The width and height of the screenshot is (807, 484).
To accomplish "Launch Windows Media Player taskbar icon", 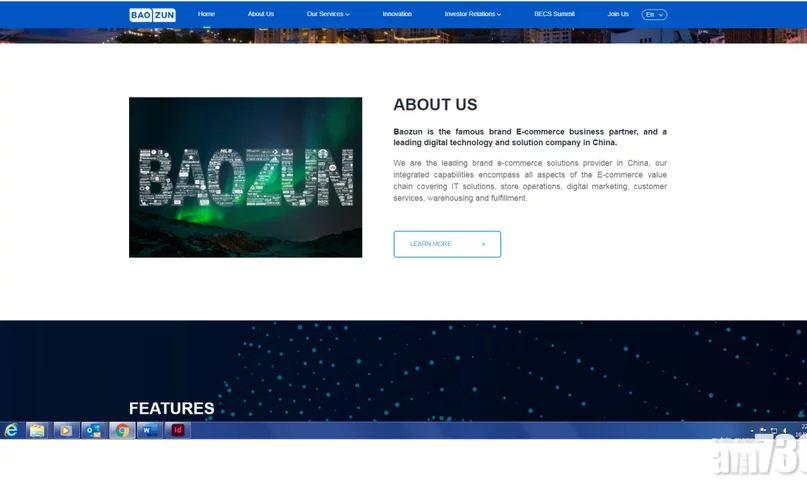I will tap(65, 430).
